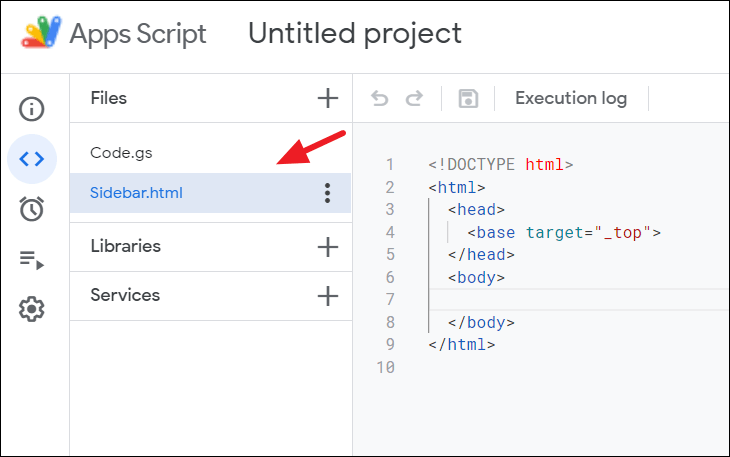Image resolution: width=730 pixels, height=457 pixels.
Task: Click line number 4 in gutter
Action: [389, 232]
